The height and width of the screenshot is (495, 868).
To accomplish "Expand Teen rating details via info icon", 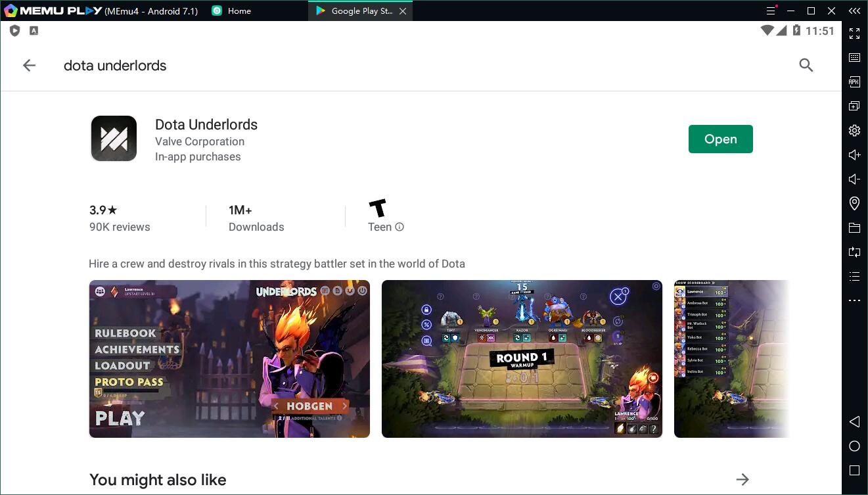I will (x=399, y=227).
